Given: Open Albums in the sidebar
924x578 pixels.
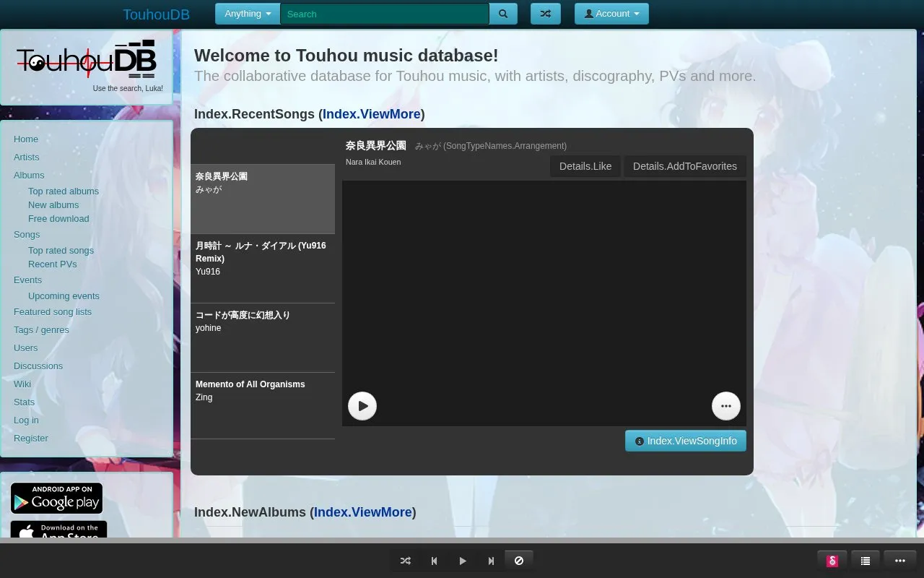Looking at the screenshot, I should tap(29, 176).
